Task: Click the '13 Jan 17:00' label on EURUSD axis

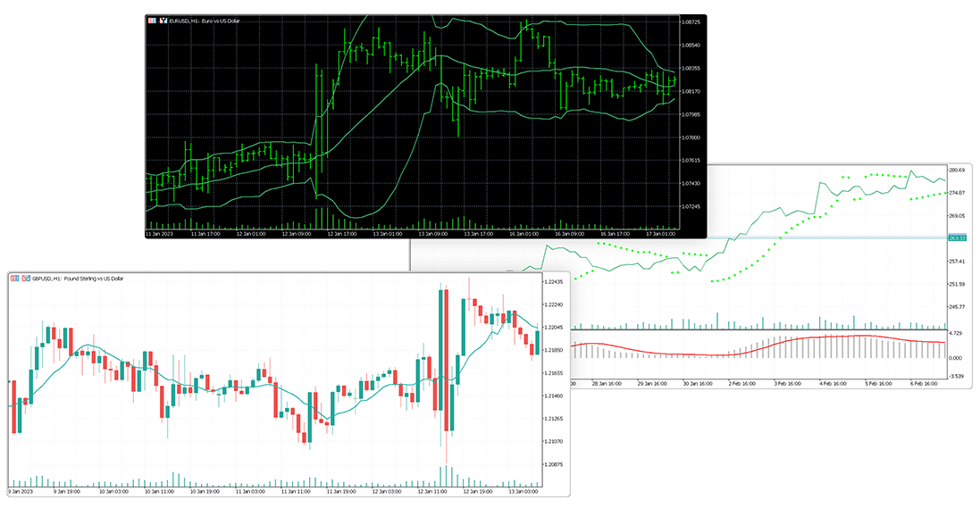Action: (478, 234)
